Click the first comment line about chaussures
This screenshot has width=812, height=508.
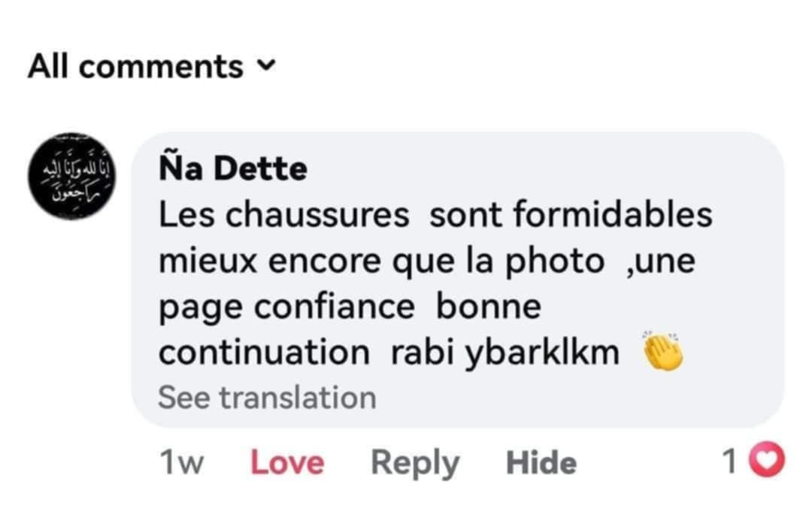point(435,215)
